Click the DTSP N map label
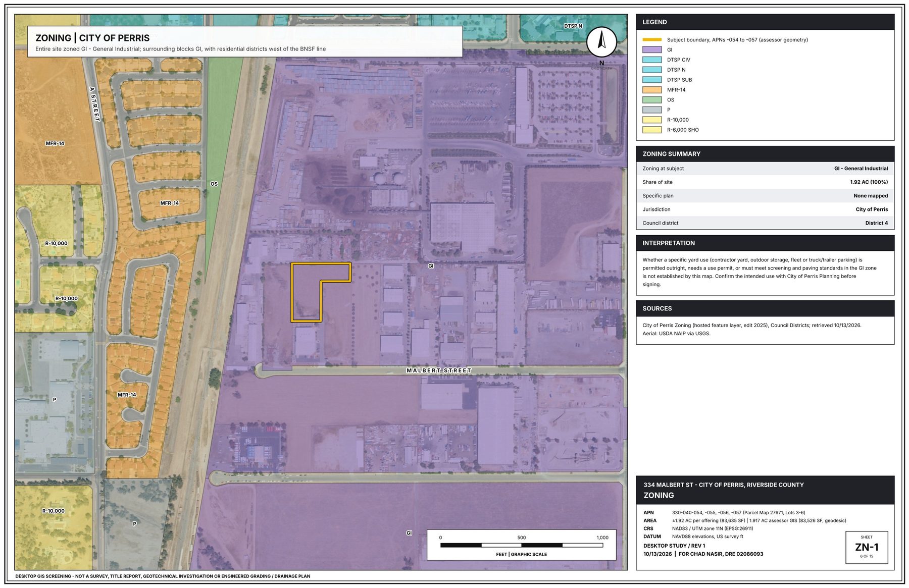 (573, 26)
